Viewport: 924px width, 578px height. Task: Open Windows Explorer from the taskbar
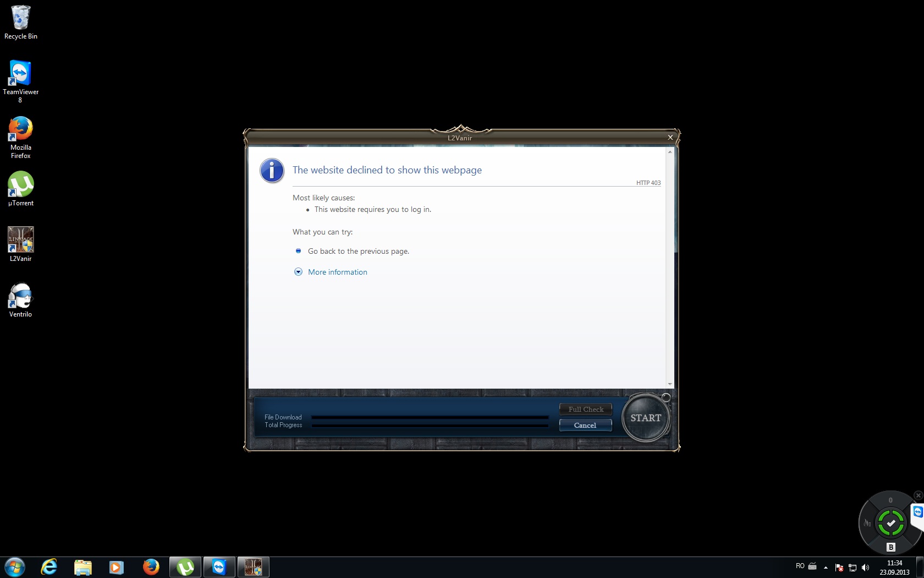[82, 567]
